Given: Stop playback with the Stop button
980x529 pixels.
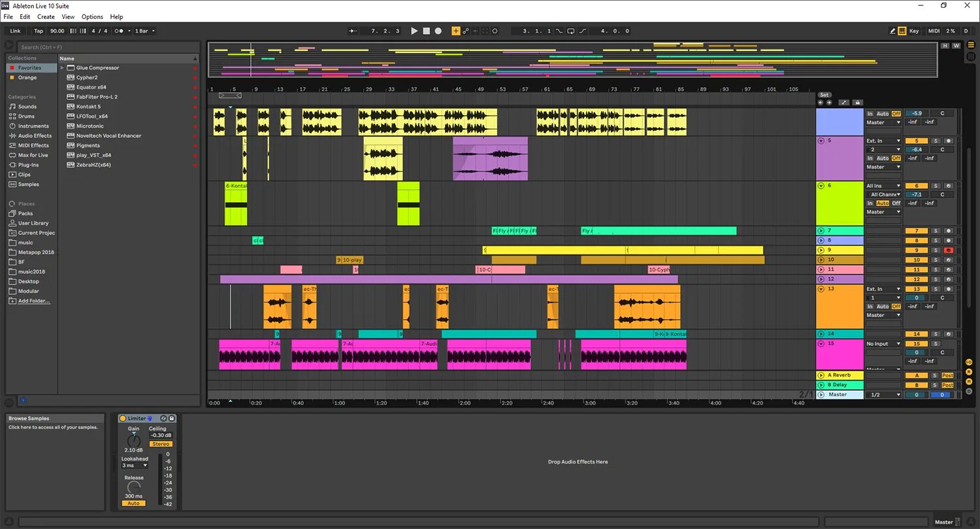Looking at the screenshot, I should pos(426,31).
